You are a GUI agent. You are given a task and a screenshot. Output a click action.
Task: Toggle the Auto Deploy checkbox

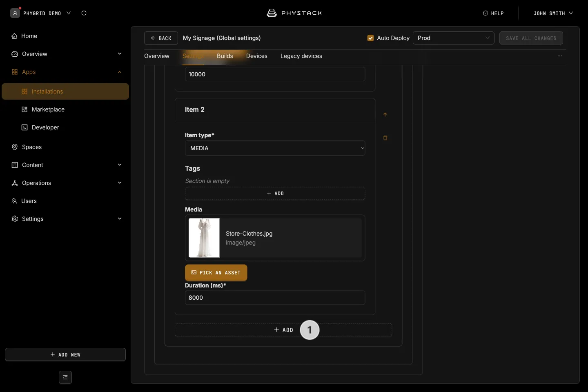click(x=371, y=38)
